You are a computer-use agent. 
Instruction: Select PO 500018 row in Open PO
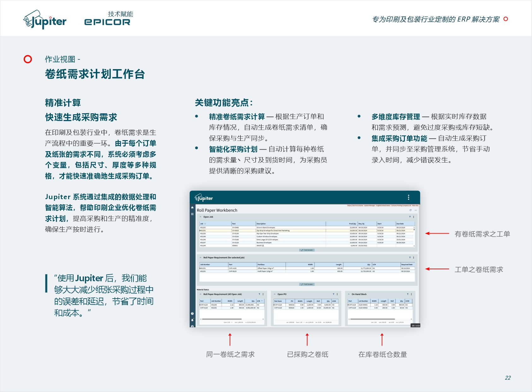[x=306, y=305]
